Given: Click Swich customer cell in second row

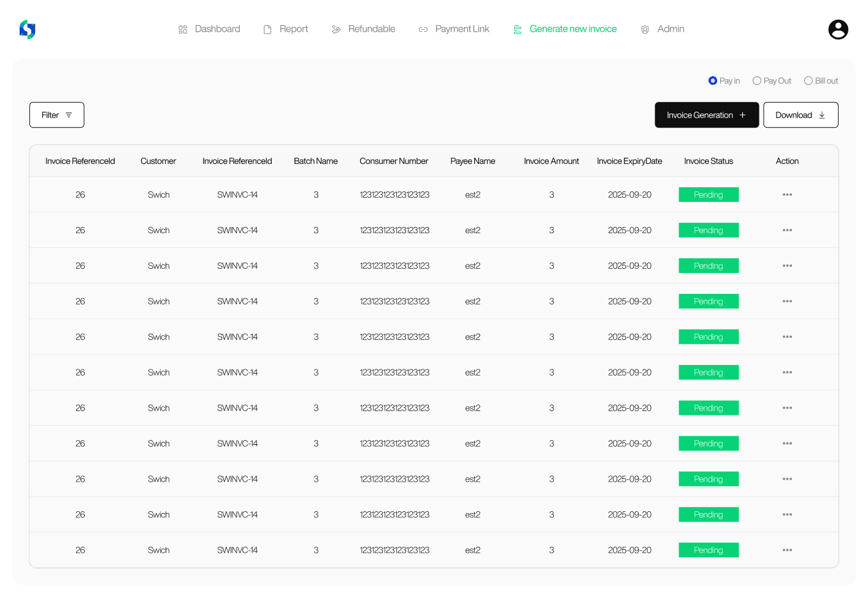Looking at the screenshot, I should (x=158, y=230).
